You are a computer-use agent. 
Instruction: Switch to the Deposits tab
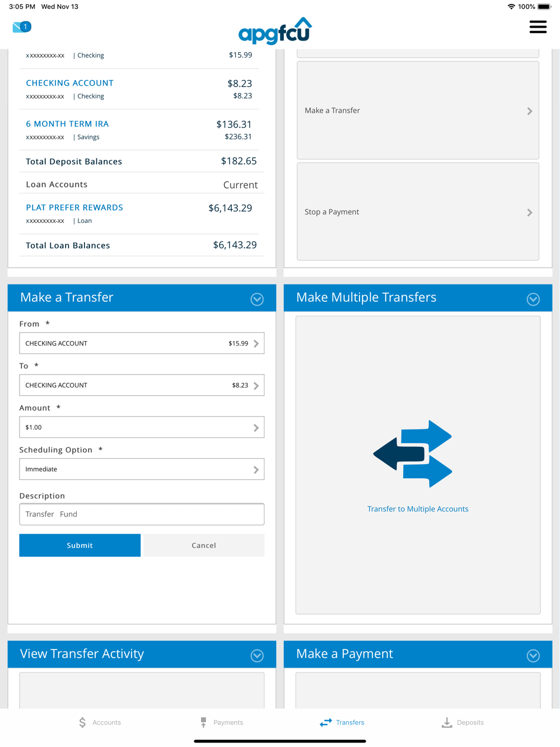[x=463, y=722]
